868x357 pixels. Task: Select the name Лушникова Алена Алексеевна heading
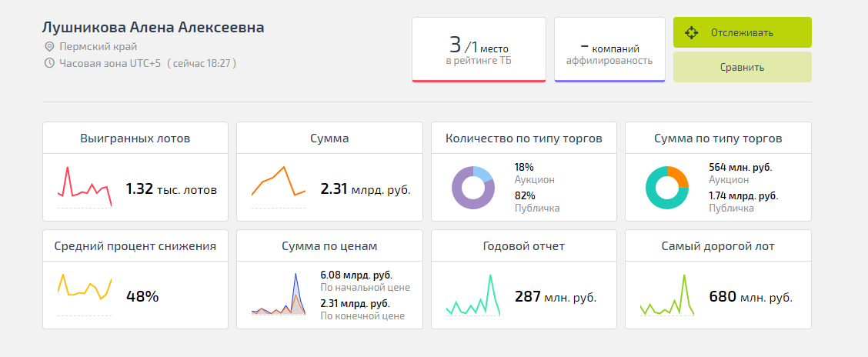coord(153,28)
